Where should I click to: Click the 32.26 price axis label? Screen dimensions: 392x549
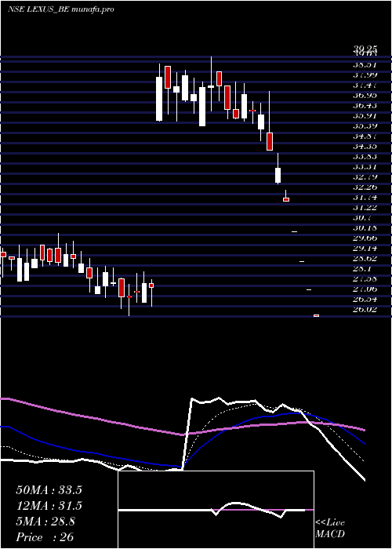[365, 187]
